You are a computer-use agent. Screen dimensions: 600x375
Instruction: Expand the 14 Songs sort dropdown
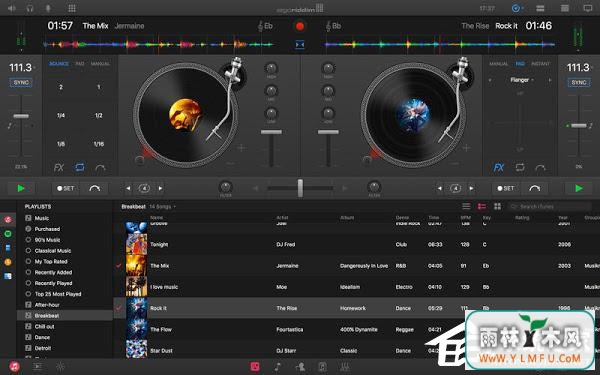pos(163,207)
